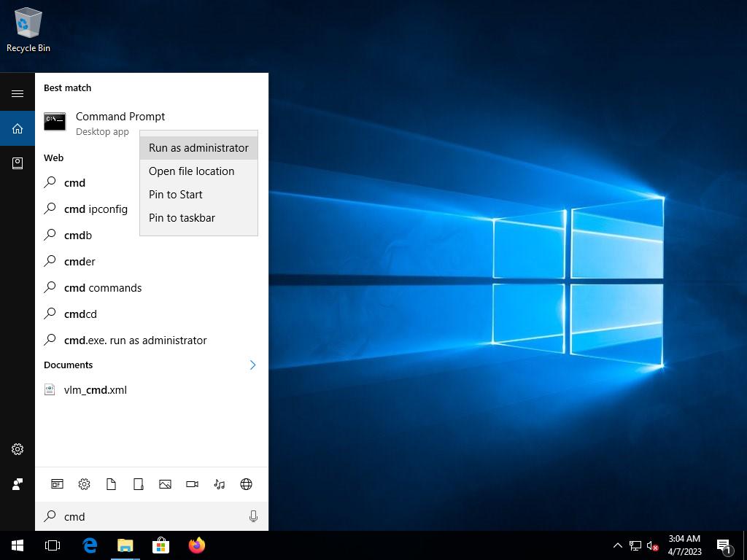The image size is (747, 560).
Task: Expand Documents results with the arrow
Action: [252, 365]
